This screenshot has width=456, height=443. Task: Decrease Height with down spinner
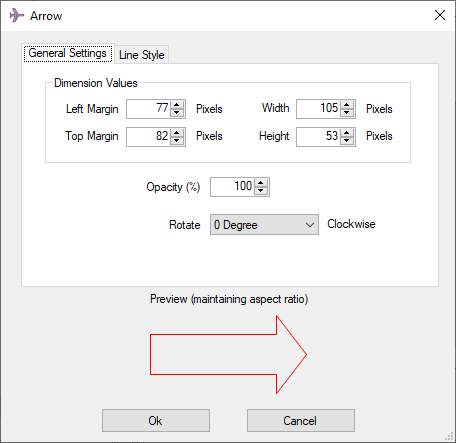click(347, 141)
